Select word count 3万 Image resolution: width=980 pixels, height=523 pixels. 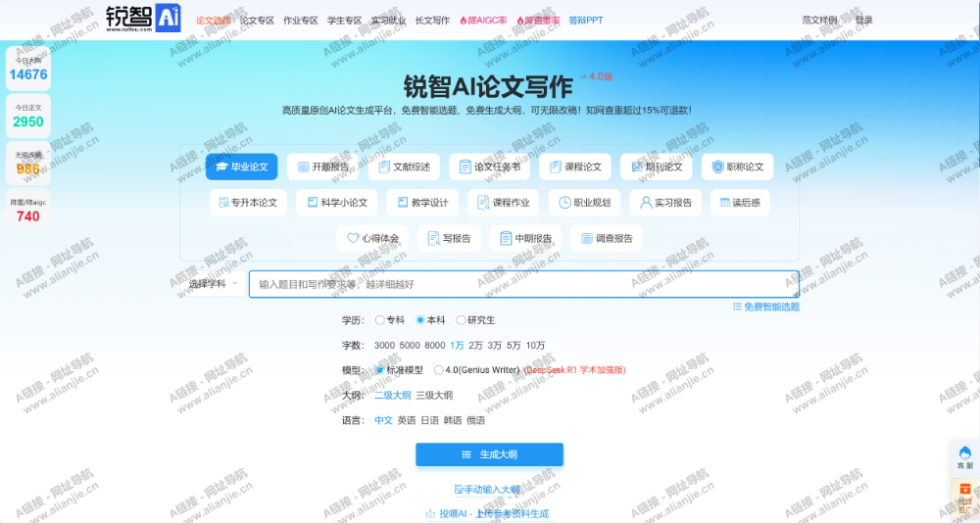tap(494, 345)
